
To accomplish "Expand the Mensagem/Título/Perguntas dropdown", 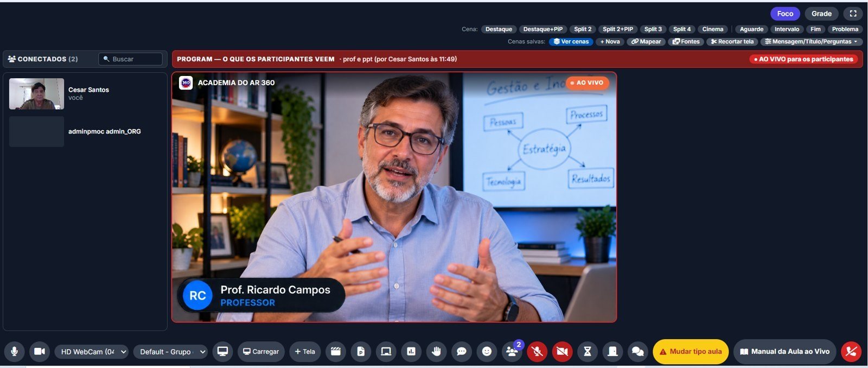I will pos(811,42).
